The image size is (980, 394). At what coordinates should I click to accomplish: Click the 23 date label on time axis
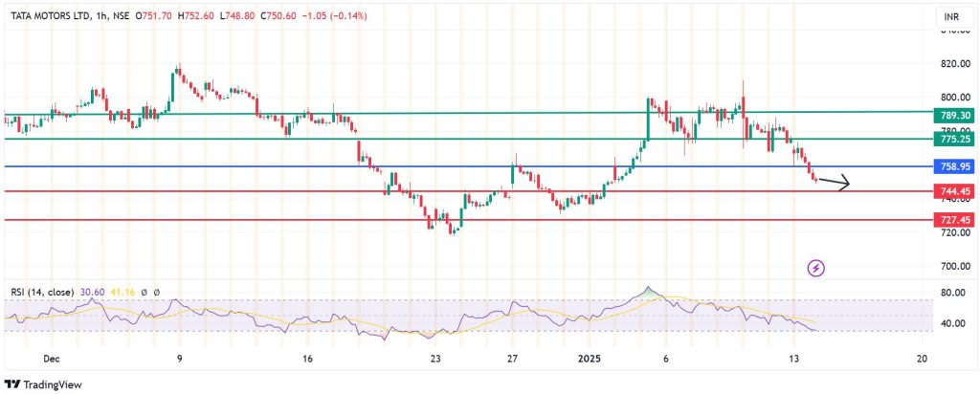(x=434, y=359)
